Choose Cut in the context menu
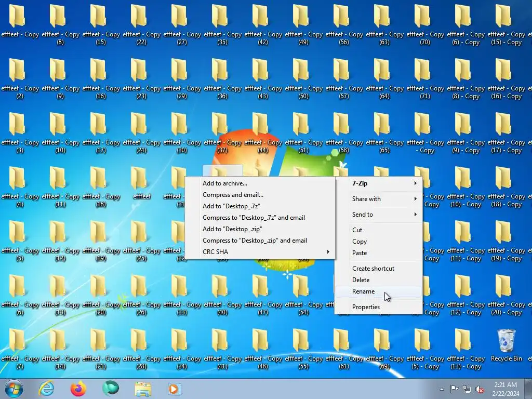The width and height of the screenshot is (532, 399). click(x=379, y=230)
